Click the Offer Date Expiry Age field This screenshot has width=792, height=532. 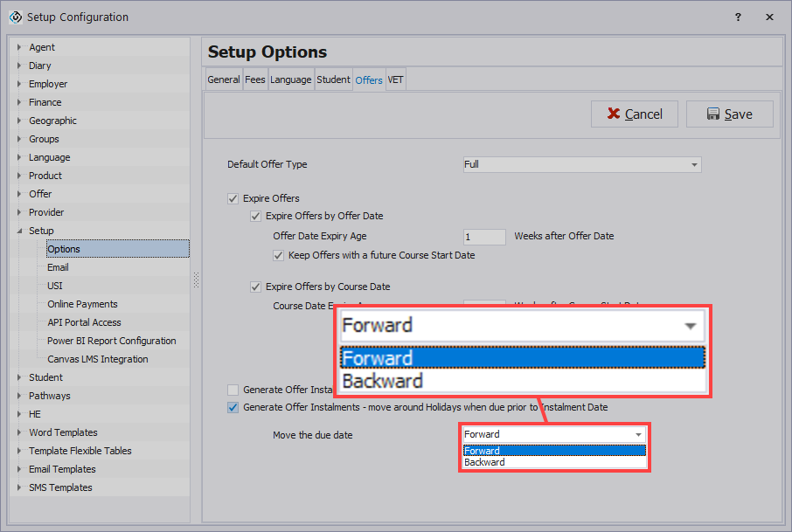point(484,237)
